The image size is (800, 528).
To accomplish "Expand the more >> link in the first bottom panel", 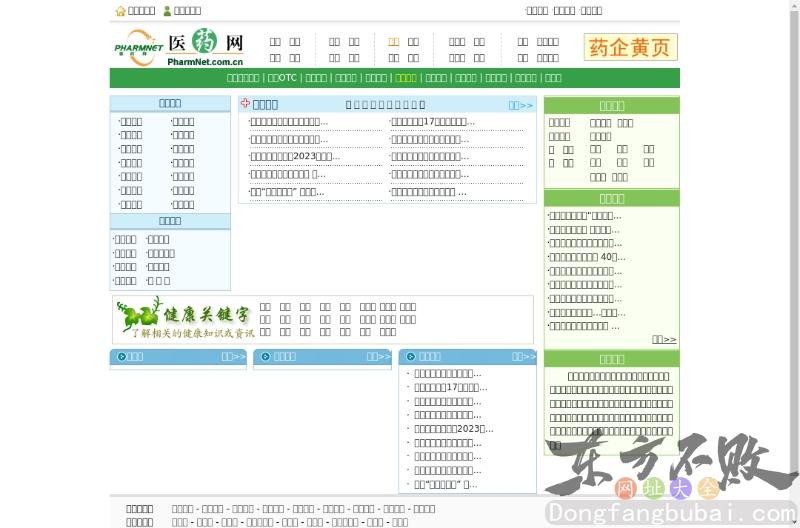I will (233, 356).
